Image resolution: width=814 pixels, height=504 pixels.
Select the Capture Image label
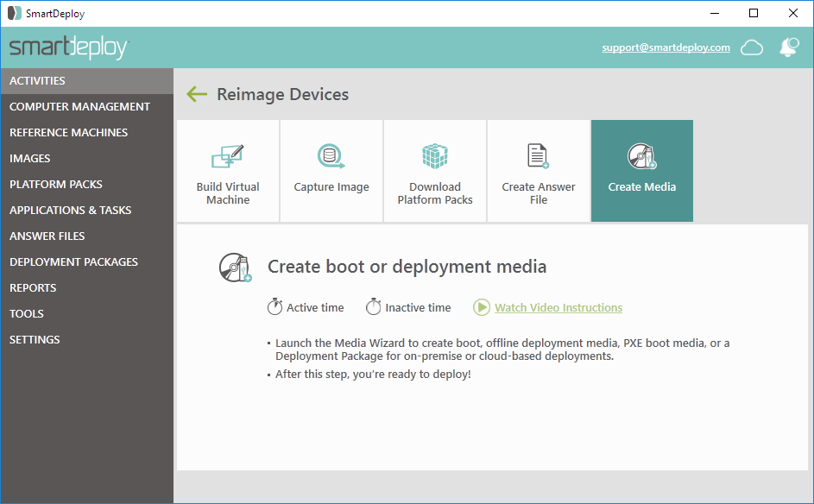coord(331,187)
